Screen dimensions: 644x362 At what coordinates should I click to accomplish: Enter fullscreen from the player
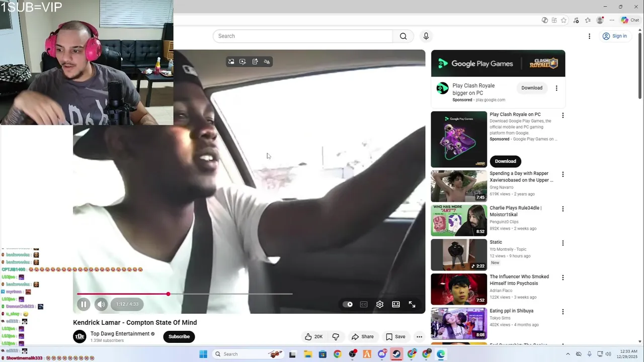(412, 304)
